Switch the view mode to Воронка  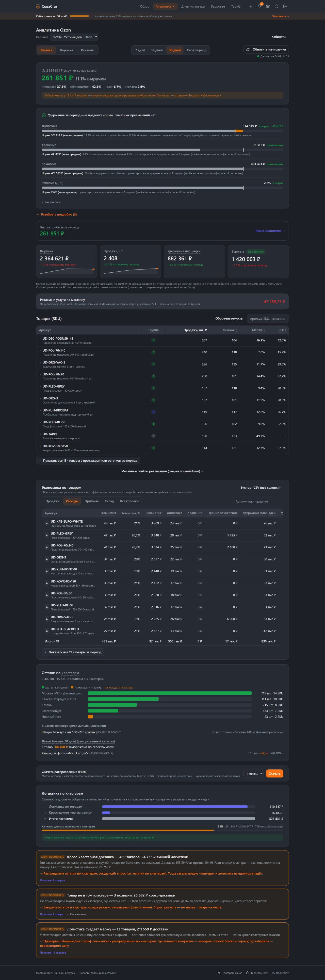pos(67,50)
